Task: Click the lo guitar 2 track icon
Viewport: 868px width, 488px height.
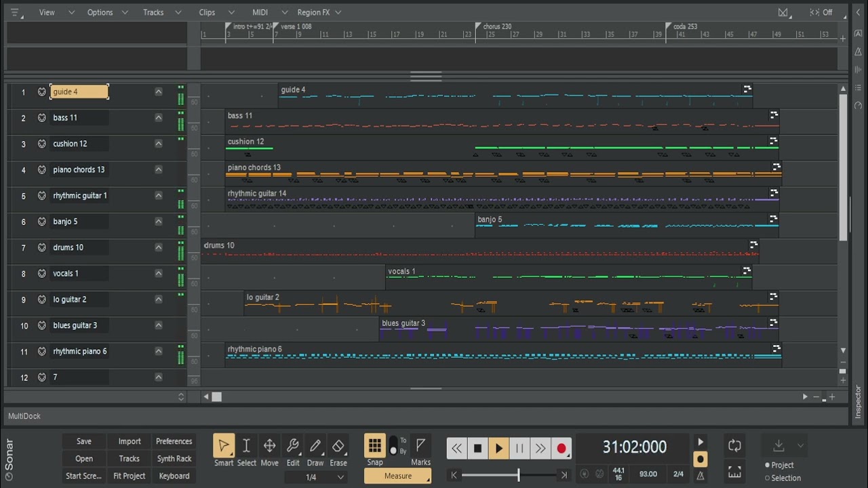Action: pos(42,300)
